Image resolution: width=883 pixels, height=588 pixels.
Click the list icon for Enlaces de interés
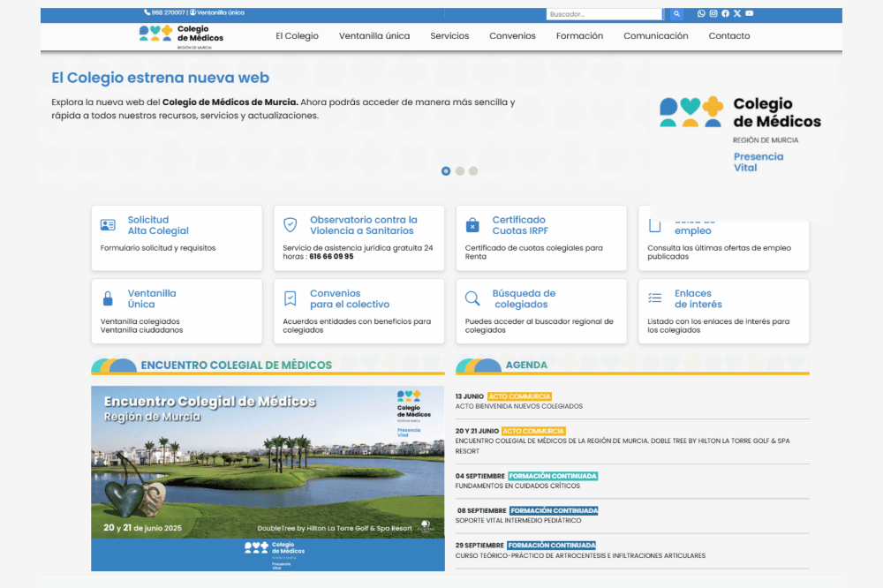pos(655,298)
